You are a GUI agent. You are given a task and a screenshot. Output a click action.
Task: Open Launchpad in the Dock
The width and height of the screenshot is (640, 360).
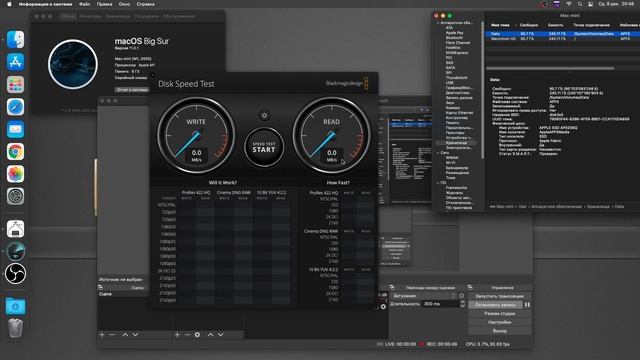(16, 84)
